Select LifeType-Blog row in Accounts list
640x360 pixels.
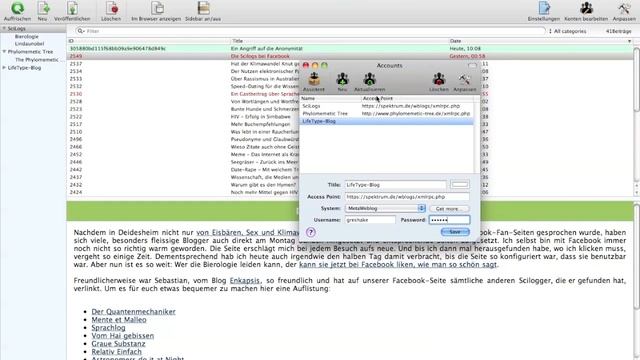click(x=387, y=121)
